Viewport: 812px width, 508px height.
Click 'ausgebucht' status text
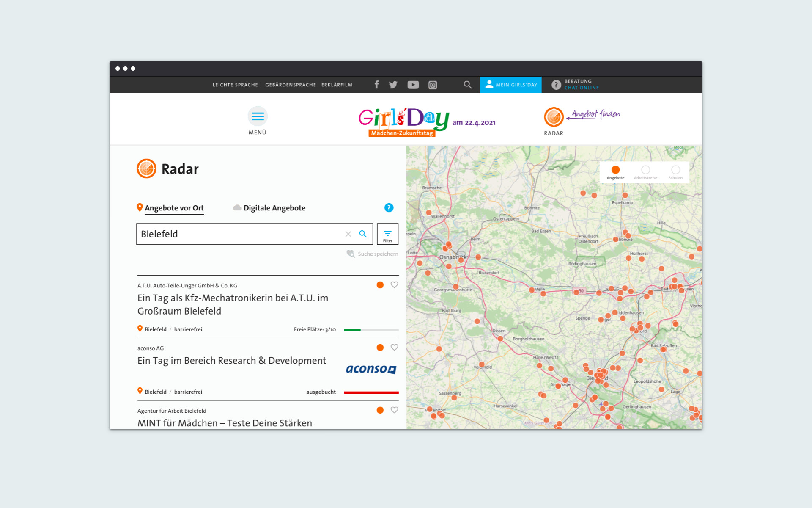pos(321,392)
